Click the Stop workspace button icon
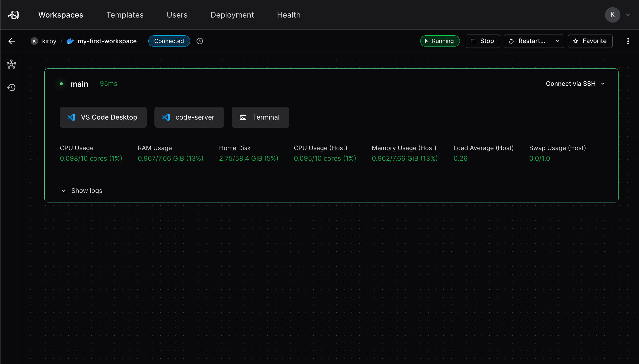Screen dimensions: 639x364 pyautogui.click(x=474, y=41)
